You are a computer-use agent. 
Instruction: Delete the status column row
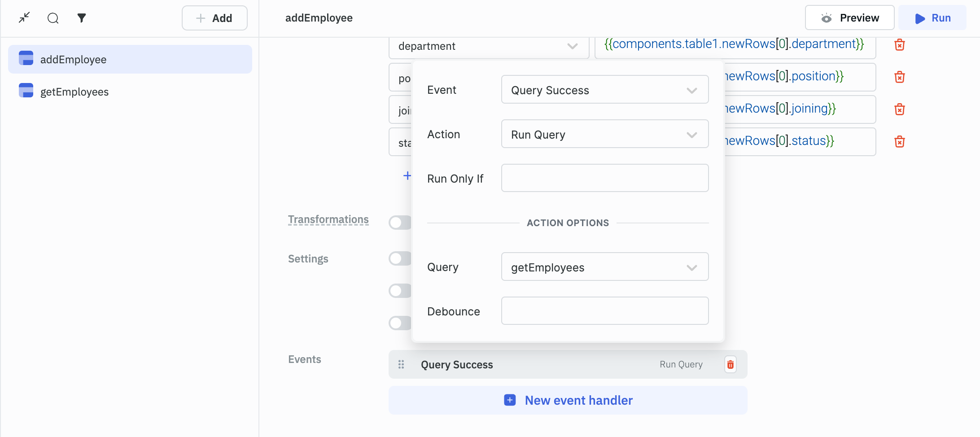(899, 142)
